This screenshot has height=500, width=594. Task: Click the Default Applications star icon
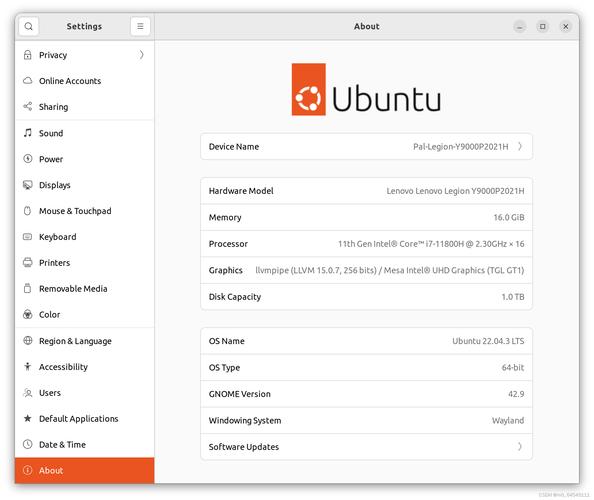tap(28, 418)
